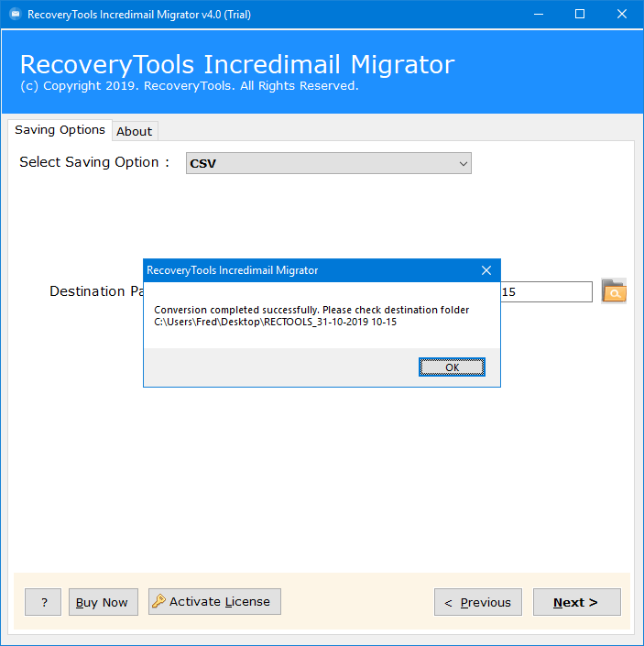Go back with the Previous button
644x646 pixels.
[478, 602]
